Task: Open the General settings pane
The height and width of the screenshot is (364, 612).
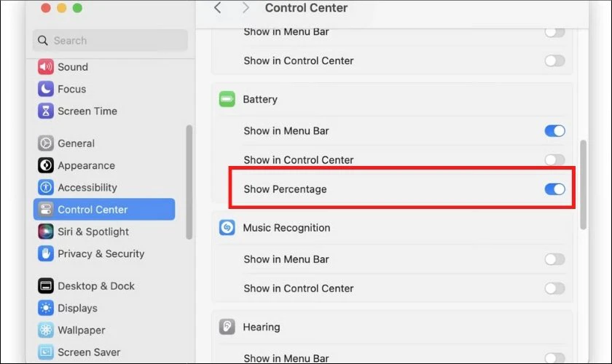Action: coord(76,143)
